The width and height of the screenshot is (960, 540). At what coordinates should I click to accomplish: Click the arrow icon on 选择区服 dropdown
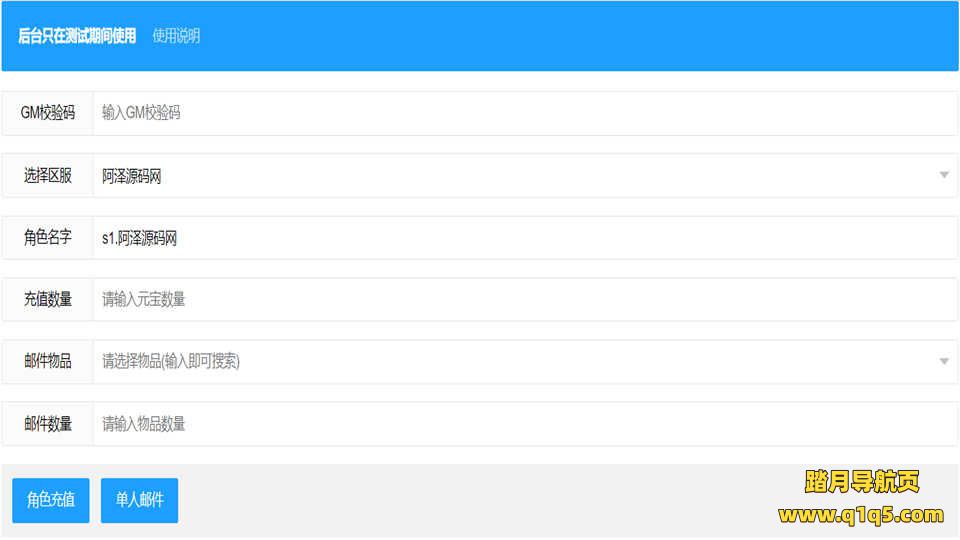point(944,176)
